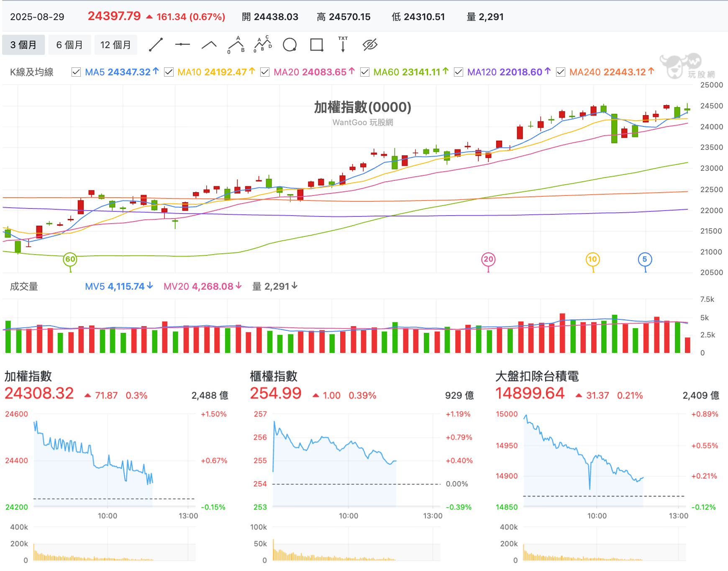
Task: Select the 3 個月 time range
Action: [23, 45]
